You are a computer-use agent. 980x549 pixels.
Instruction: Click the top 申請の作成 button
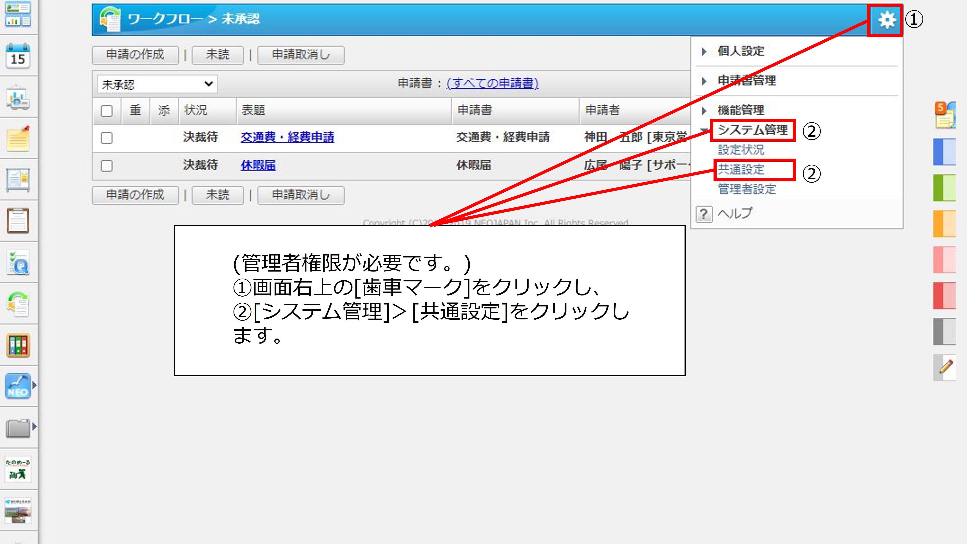(135, 55)
